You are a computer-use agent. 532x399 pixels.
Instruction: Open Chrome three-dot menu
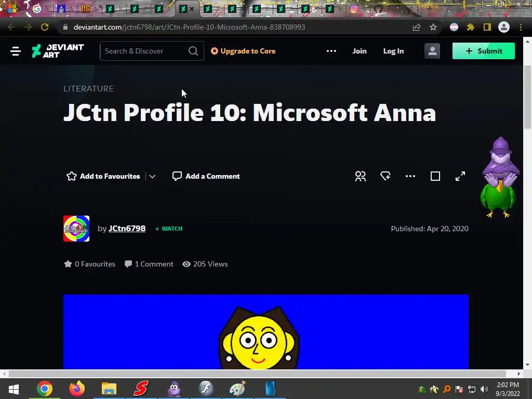tap(521, 27)
